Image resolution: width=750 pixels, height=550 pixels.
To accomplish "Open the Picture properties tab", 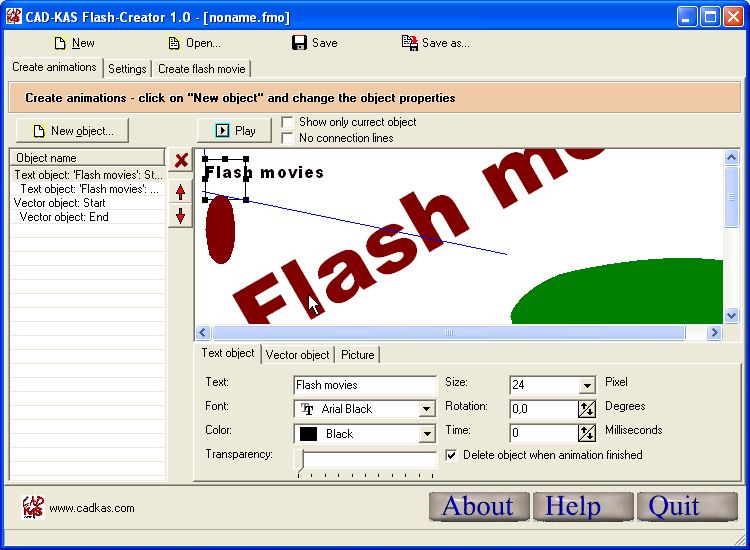I will (x=357, y=355).
